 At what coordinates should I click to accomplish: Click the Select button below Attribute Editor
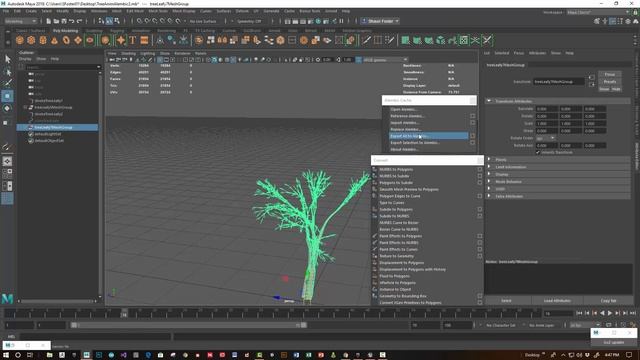pos(506,301)
